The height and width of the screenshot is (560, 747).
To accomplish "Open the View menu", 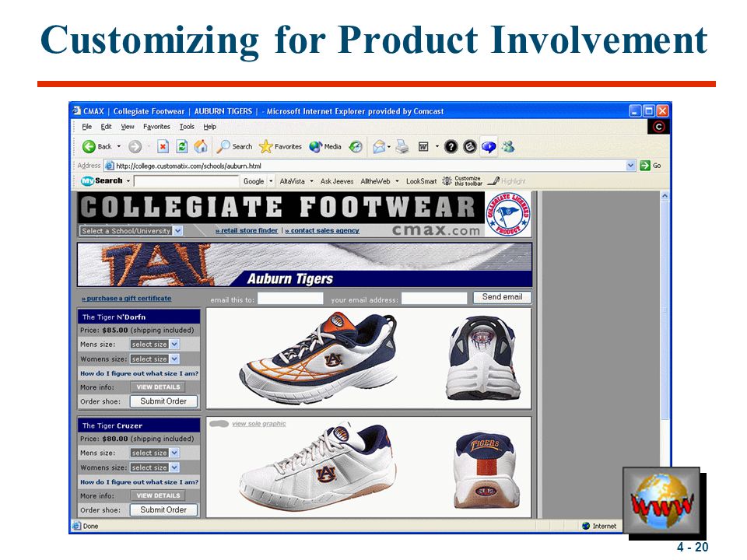I will click(x=127, y=127).
